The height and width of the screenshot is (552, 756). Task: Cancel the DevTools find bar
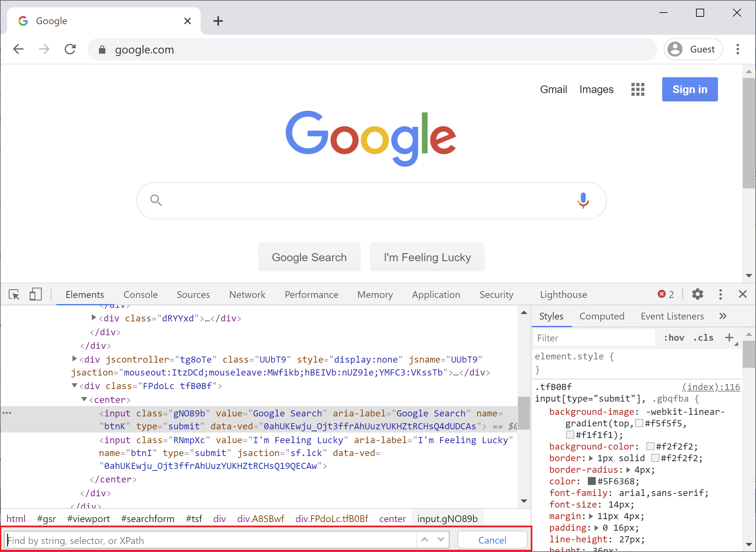coord(492,540)
